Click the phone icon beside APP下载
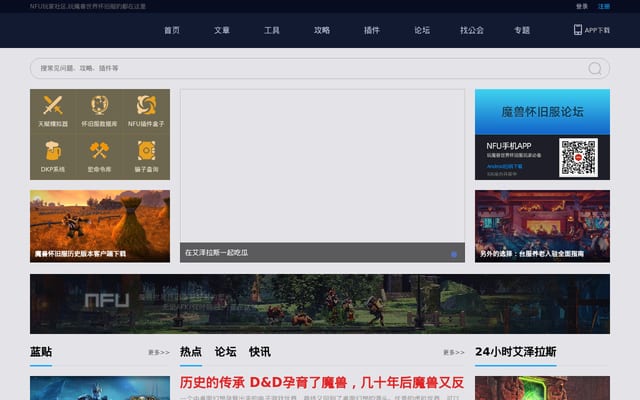The height and width of the screenshot is (400, 640). pyautogui.click(x=577, y=30)
